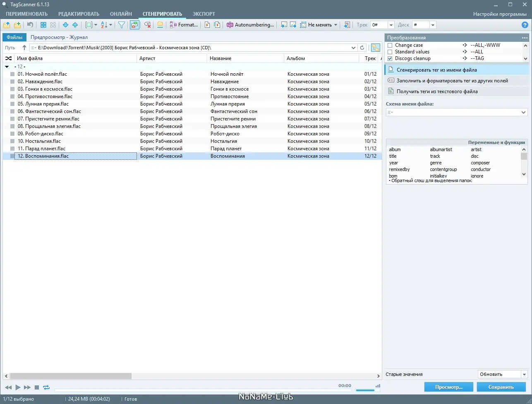
Task: Enable the Change case transformation
Action: click(391, 45)
